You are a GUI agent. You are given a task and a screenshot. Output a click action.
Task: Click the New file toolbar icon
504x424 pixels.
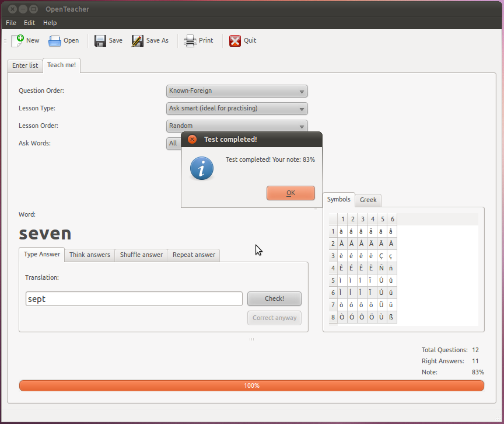click(x=17, y=40)
